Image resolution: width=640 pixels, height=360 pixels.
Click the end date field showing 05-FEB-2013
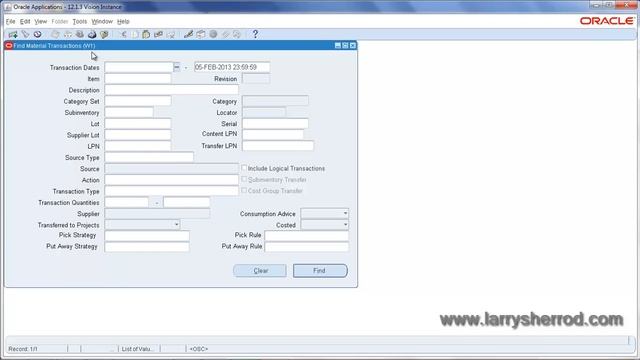[232, 67]
